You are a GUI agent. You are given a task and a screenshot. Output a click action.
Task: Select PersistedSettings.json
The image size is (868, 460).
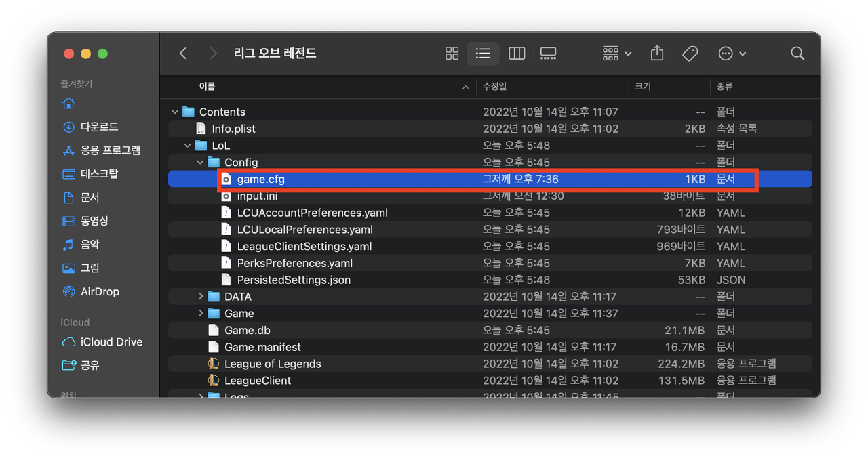coord(490,280)
